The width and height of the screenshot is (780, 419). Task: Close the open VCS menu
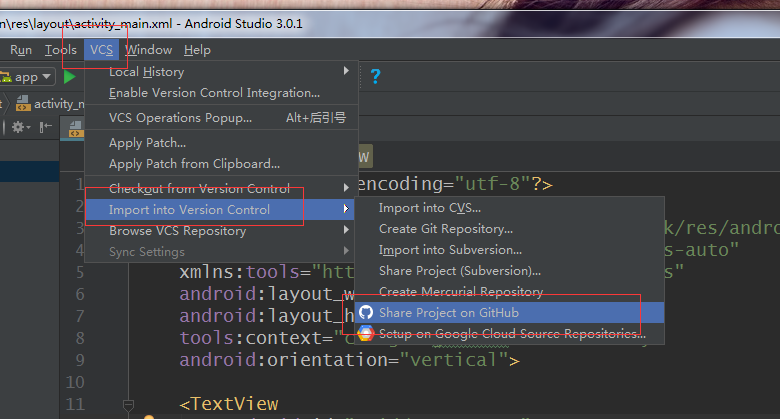click(x=101, y=50)
